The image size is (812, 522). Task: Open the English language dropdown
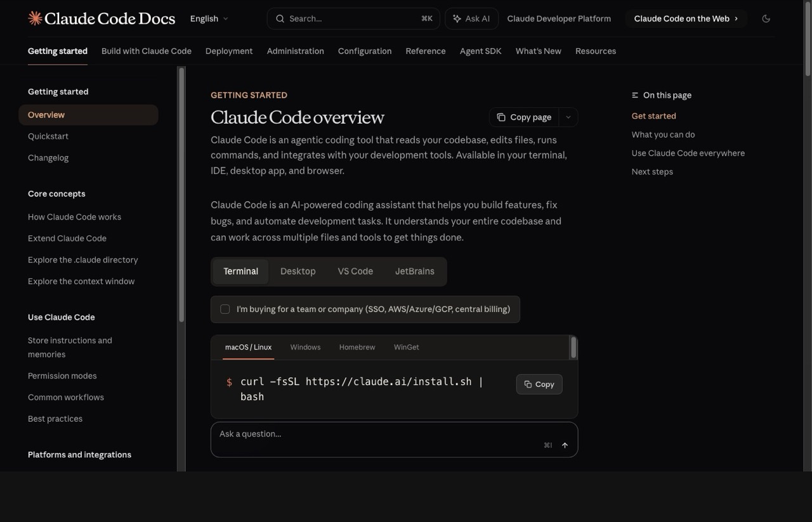click(209, 18)
